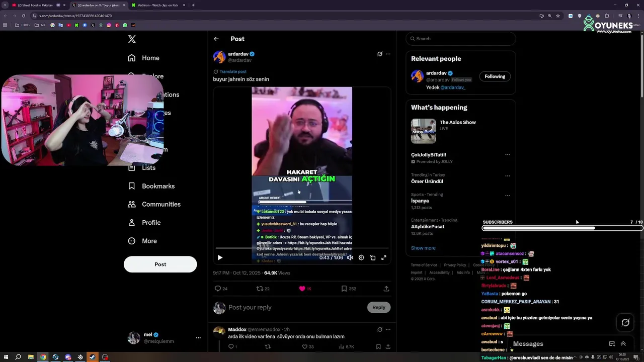This screenshot has width=644, height=362.
Task: Open Profile in the sidebar
Action: (x=144, y=223)
